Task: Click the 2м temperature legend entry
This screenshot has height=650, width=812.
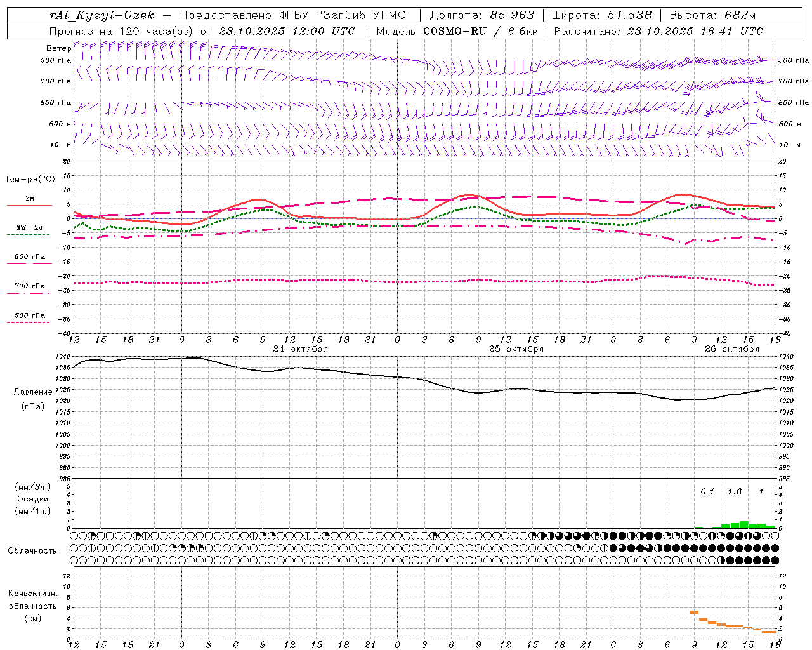Action: click(29, 199)
